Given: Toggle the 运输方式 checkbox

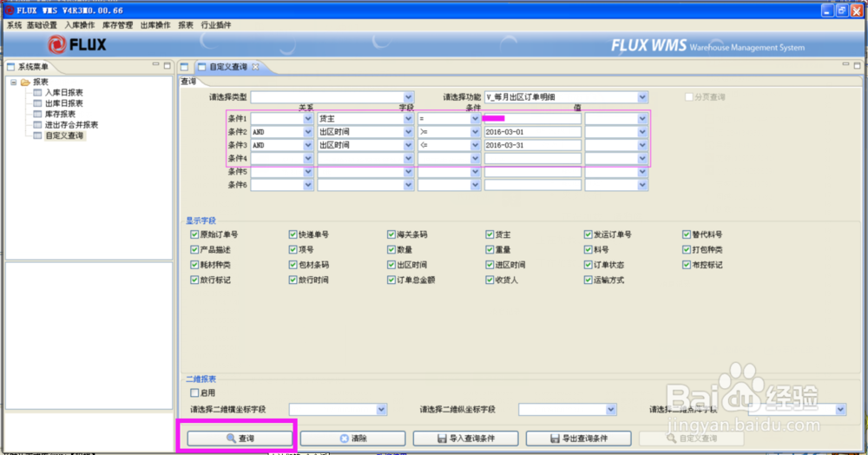Looking at the screenshot, I should tap(588, 280).
